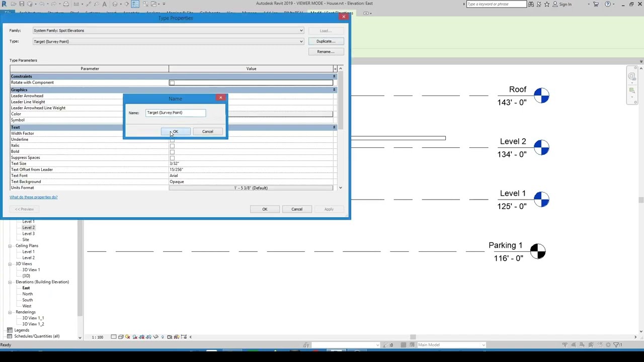
Task: Toggle Rotate with Component checkbox
Action: point(172,82)
